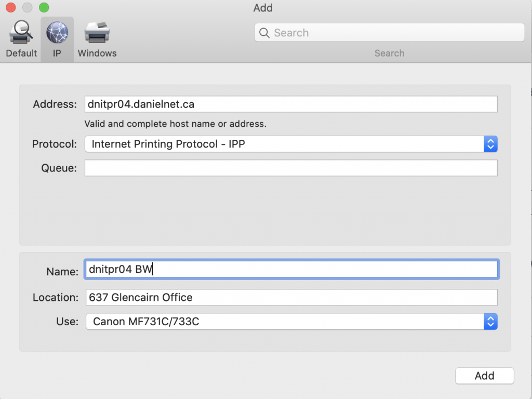Close the Add printer window
Screen dimensions: 532x399
[x=11, y=8]
